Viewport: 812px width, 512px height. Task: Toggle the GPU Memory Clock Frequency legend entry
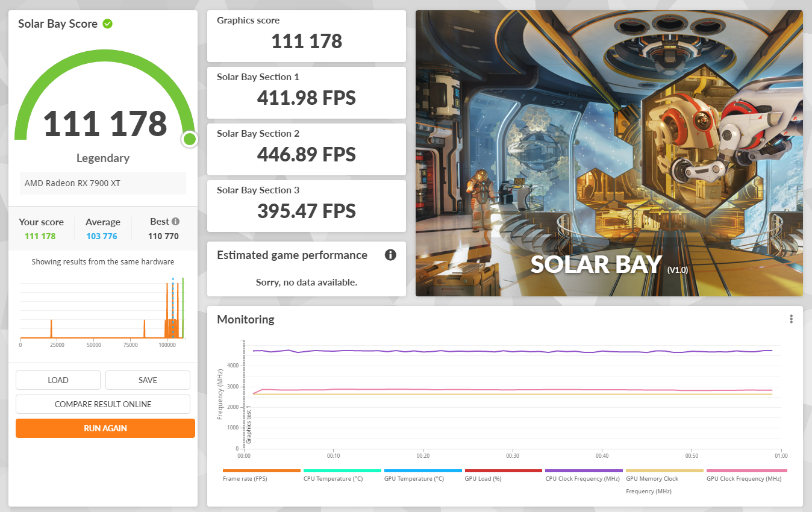(x=664, y=482)
